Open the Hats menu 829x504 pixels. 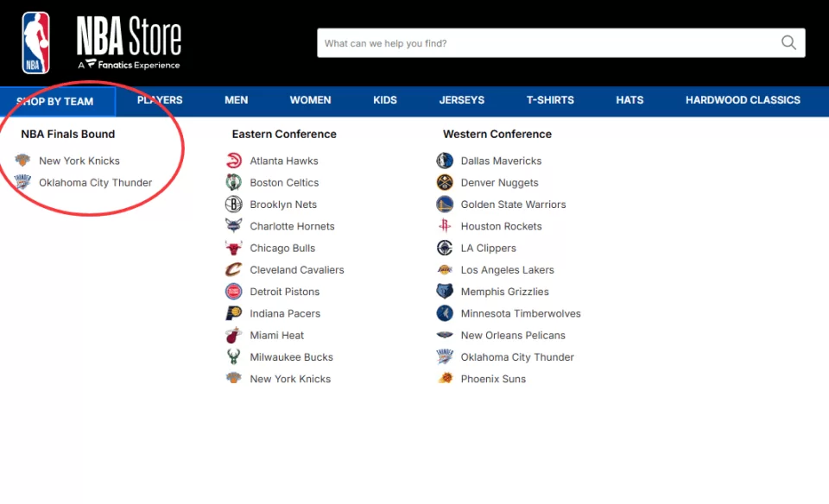pos(630,100)
